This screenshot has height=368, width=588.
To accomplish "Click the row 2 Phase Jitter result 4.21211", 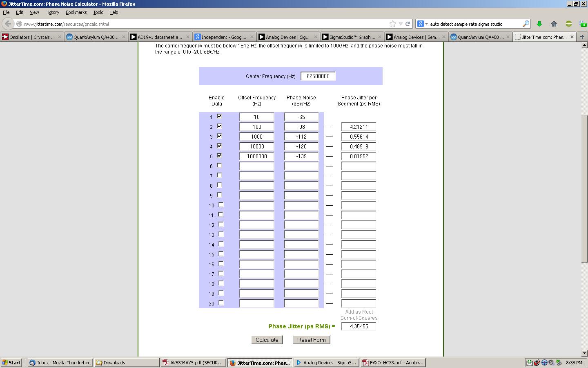I will click(x=359, y=127).
